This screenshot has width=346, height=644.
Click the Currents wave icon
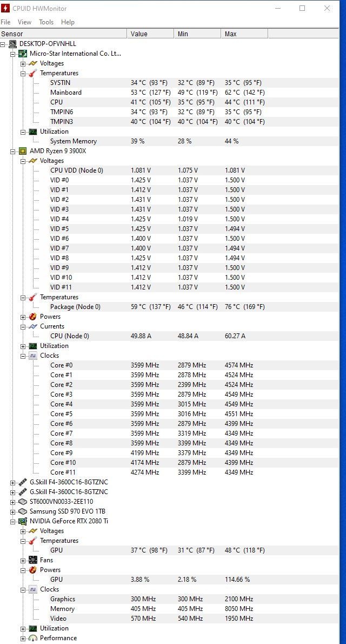[33, 326]
